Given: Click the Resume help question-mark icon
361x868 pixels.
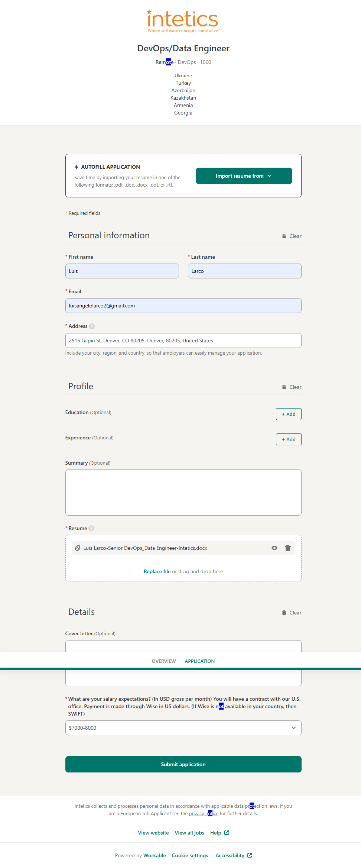Looking at the screenshot, I should 91,528.
